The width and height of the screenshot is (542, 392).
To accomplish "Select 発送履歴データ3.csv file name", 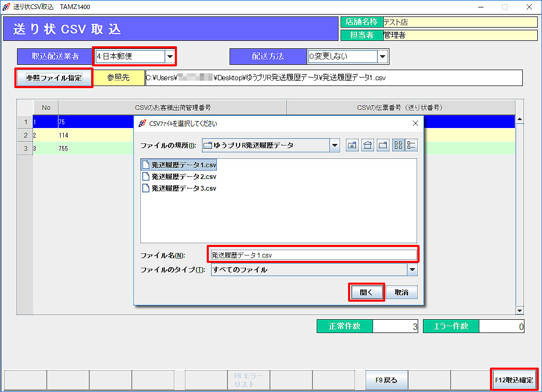I will [184, 189].
